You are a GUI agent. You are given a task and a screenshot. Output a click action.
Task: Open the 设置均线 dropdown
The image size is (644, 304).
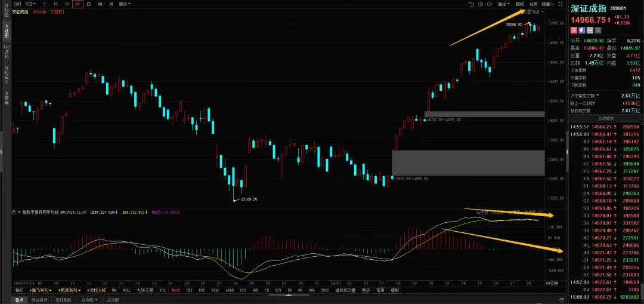point(535,11)
